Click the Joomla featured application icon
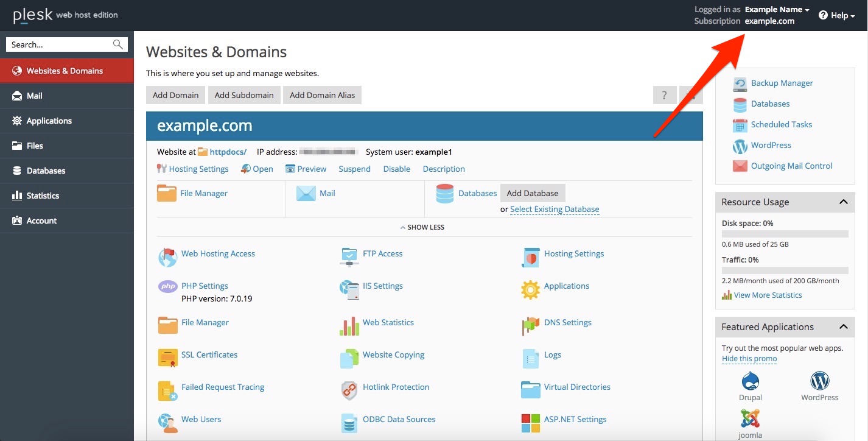The width and height of the screenshot is (868, 441). click(751, 418)
